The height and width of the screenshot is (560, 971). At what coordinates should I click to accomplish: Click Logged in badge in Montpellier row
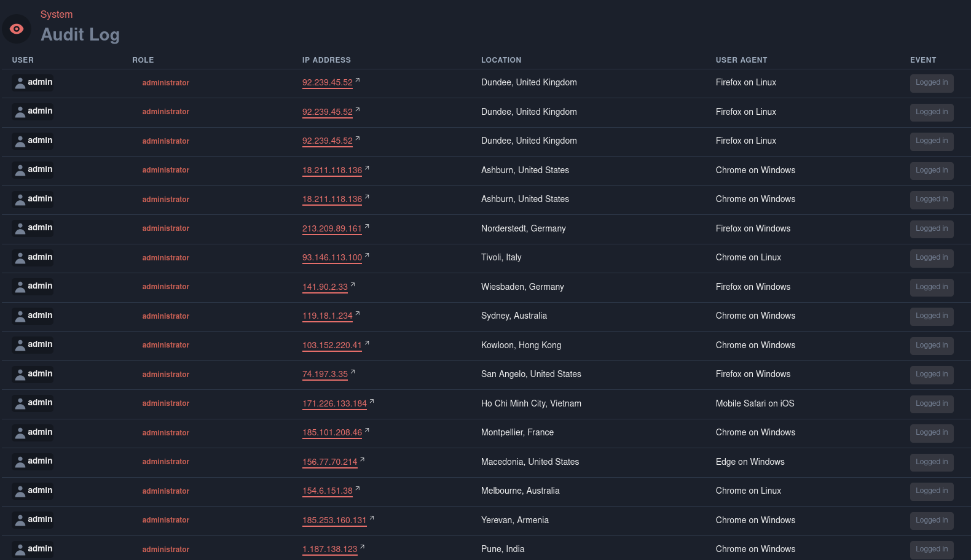pos(932,433)
